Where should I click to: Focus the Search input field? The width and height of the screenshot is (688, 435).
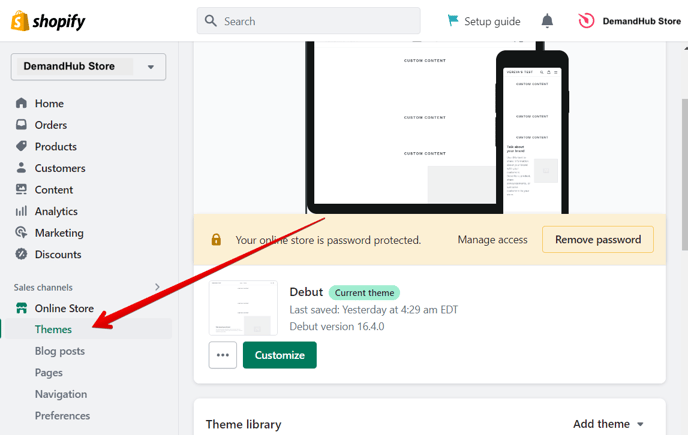tap(308, 21)
